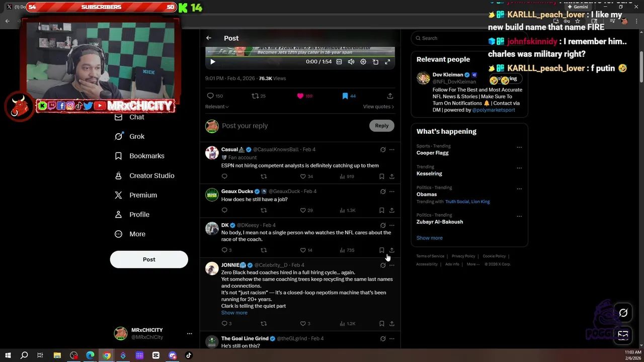Repost DK's reply
644x362 pixels.
[x=264, y=250]
